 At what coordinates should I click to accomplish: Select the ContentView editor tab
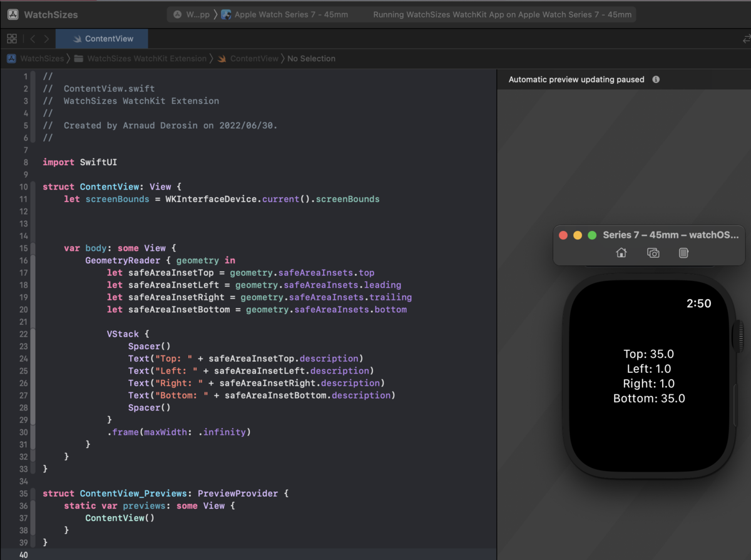pyautogui.click(x=103, y=39)
